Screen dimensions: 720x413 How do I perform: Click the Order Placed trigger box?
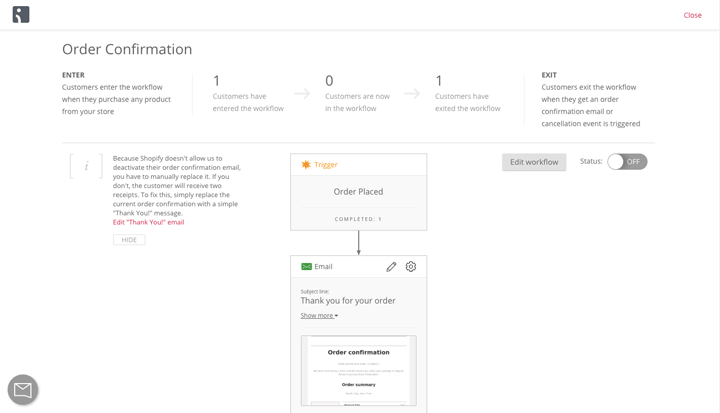tap(358, 192)
